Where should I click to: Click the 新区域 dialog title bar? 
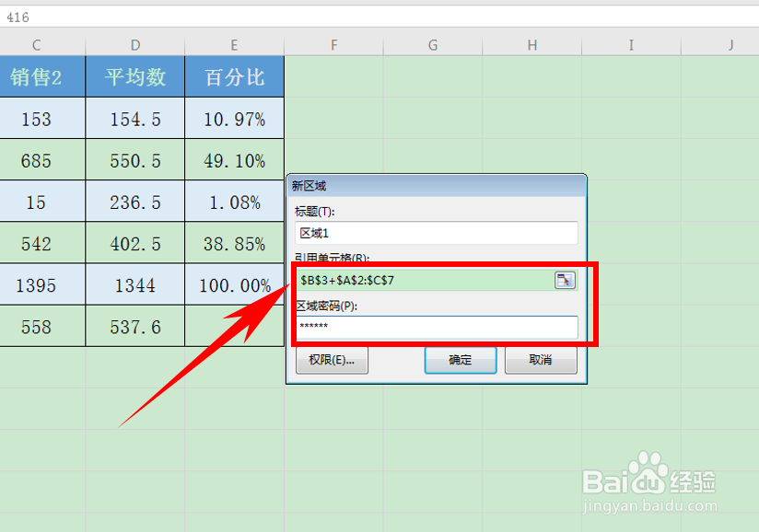click(x=433, y=185)
